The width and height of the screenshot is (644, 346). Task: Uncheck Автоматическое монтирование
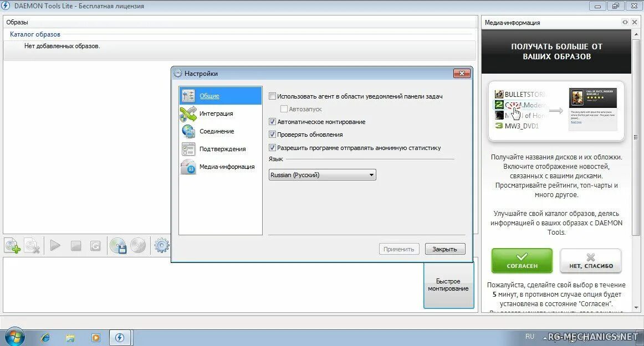pyautogui.click(x=272, y=122)
